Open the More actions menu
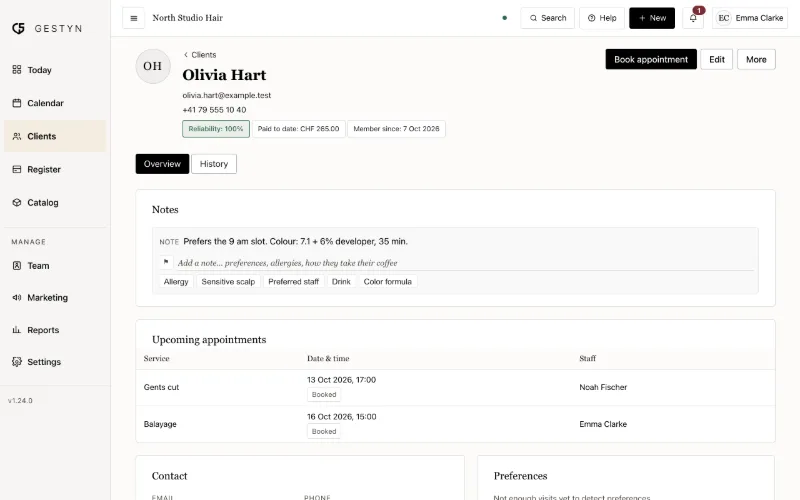Image resolution: width=800 pixels, height=500 pixels. click(756, 59)
